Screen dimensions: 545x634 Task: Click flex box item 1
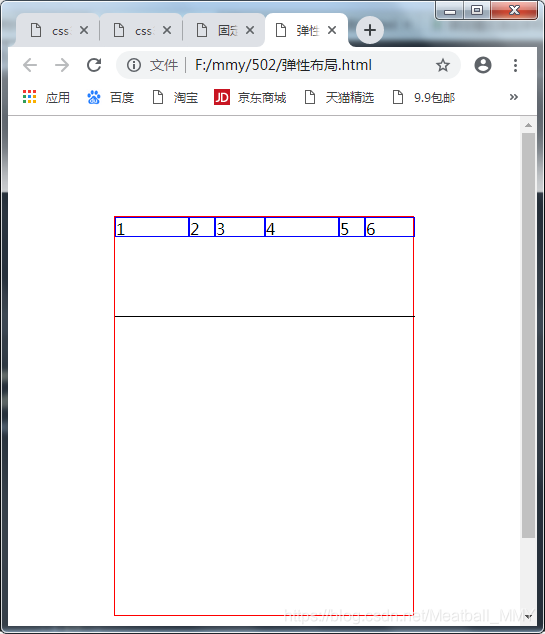click(x=152, y=227)
